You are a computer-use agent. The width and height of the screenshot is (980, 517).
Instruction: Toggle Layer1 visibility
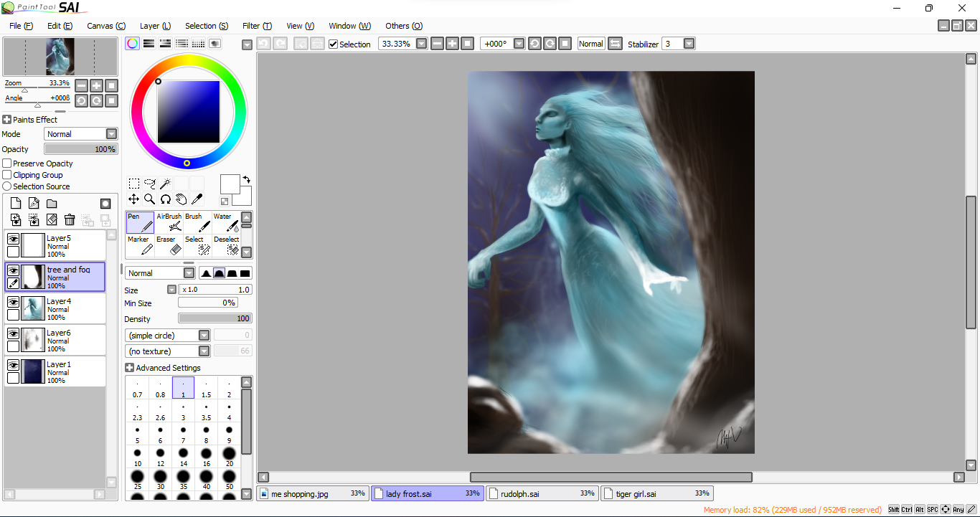point(13,366)
